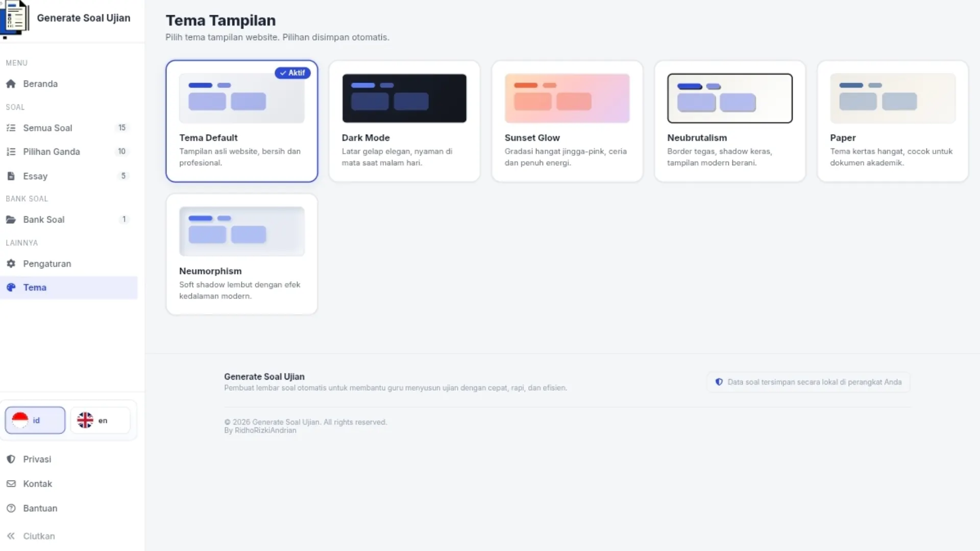980x551 pixels.
Task: Click the 10 count badge for Pilihan Ganda
Action: (x=122, y=152)
